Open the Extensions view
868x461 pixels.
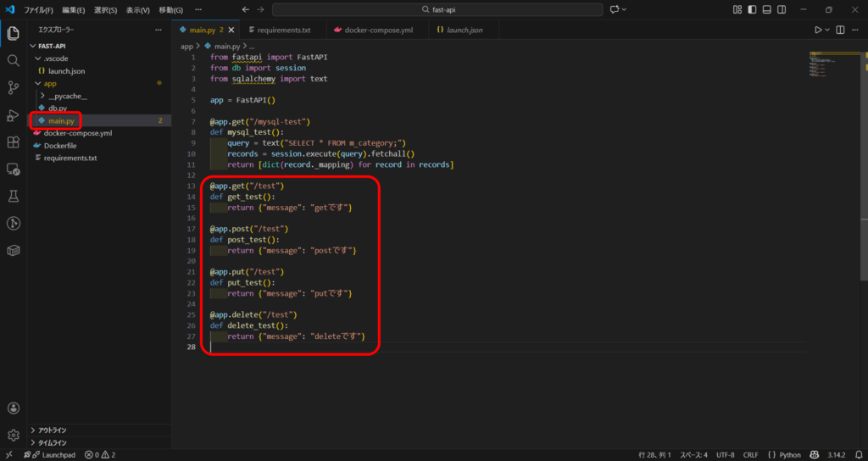coord(14,142)
